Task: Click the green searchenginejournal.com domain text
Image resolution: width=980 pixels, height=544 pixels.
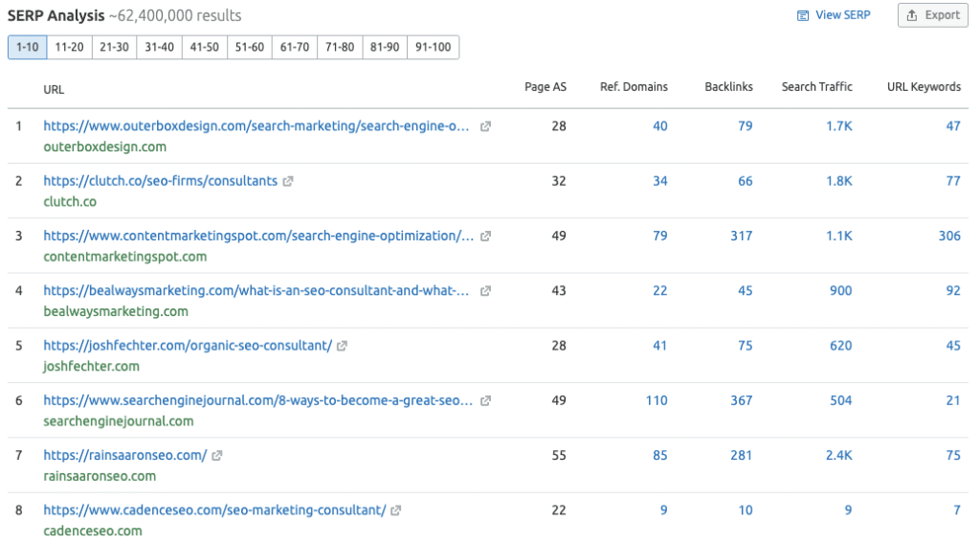Action: coord(118,421)
